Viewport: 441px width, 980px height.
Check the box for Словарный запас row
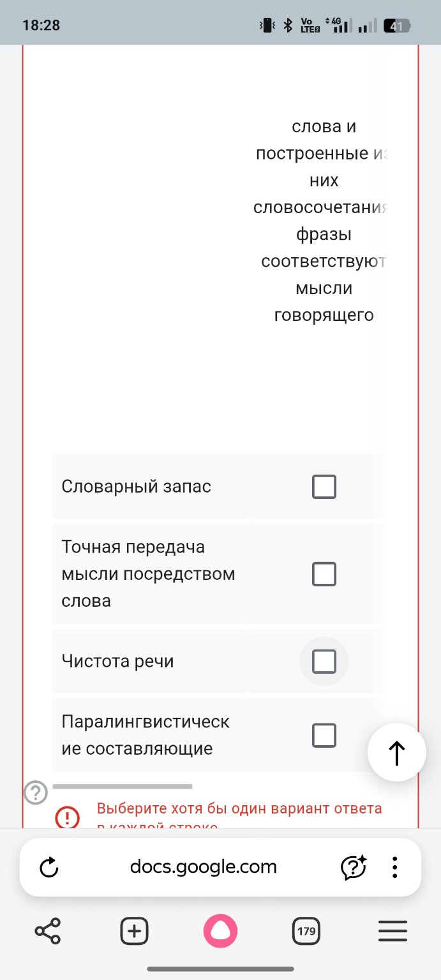point(324,486)
